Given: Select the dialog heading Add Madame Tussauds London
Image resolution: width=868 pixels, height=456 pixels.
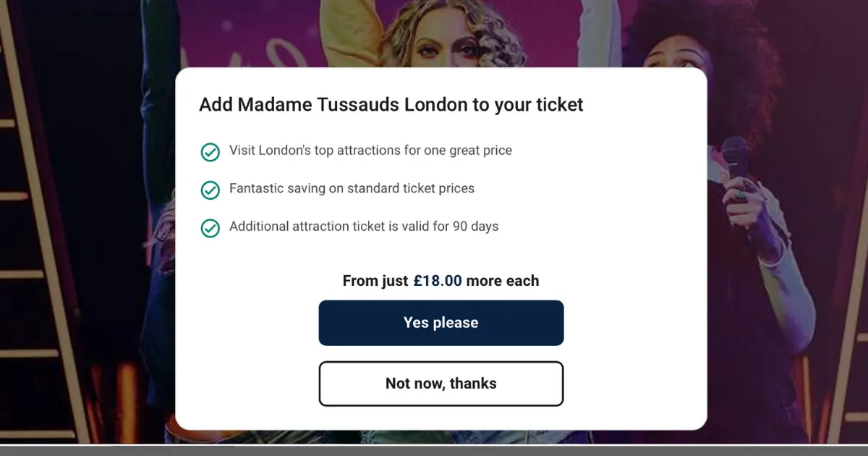Looking at the screenshot, I should pyautogui.click(x=391, y=105).
